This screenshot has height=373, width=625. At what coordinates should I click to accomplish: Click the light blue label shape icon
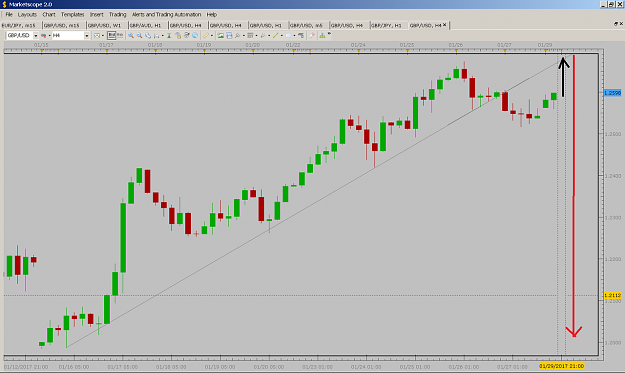point(288,35)
